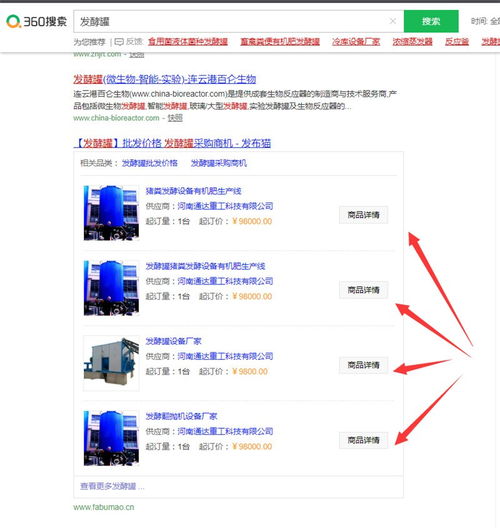The width and height of the screenshot is (500, 528).
Task: Select related category 发酵罐采购商机
Action: tap(219, 163)
